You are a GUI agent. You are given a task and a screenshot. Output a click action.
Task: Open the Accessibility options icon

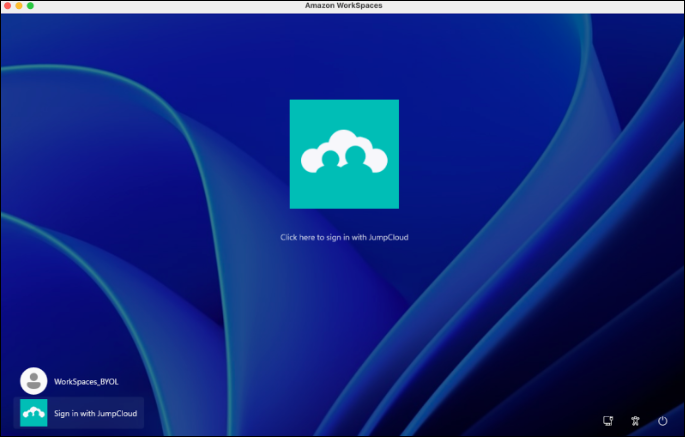click(635, 421)
